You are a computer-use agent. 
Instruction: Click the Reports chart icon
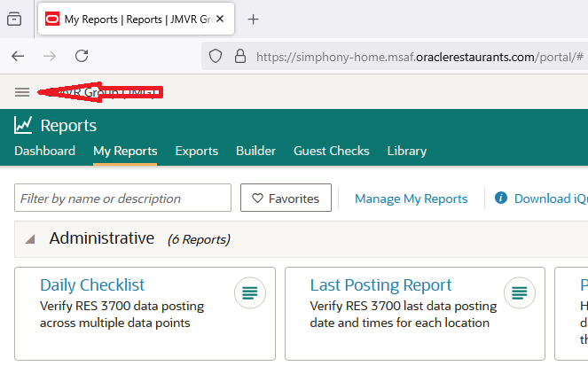pyautogui.click(x=23, y=126)
